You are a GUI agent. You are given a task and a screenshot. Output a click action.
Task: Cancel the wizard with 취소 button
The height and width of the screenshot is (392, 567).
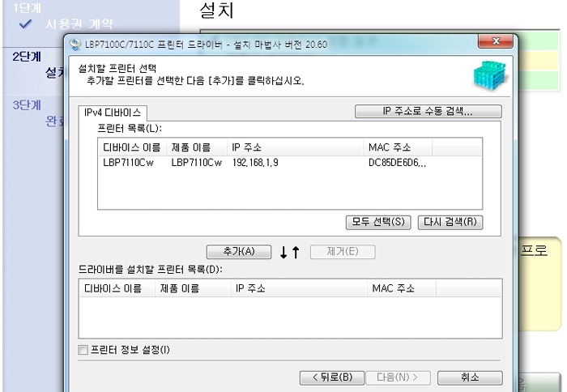click(470, 377)
